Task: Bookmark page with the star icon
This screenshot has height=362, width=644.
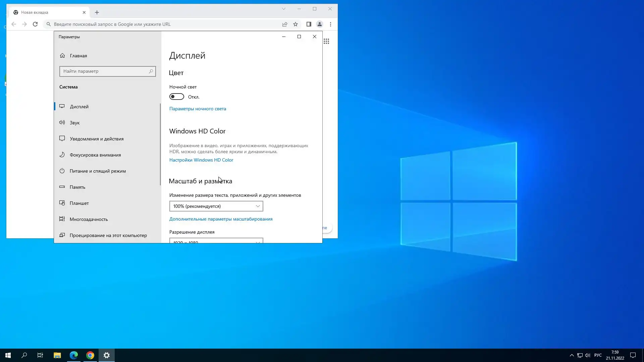Action: point(295,24)
